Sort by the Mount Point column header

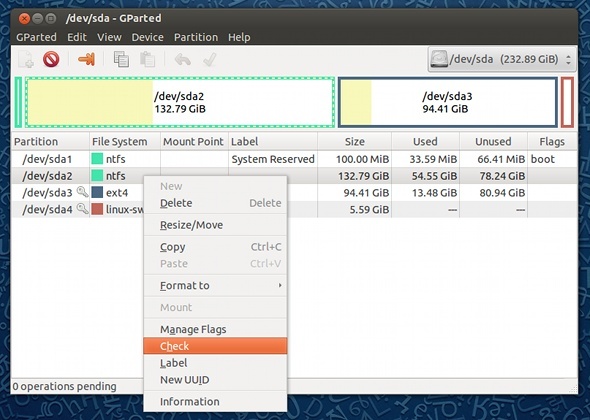(x=194, y=142)
